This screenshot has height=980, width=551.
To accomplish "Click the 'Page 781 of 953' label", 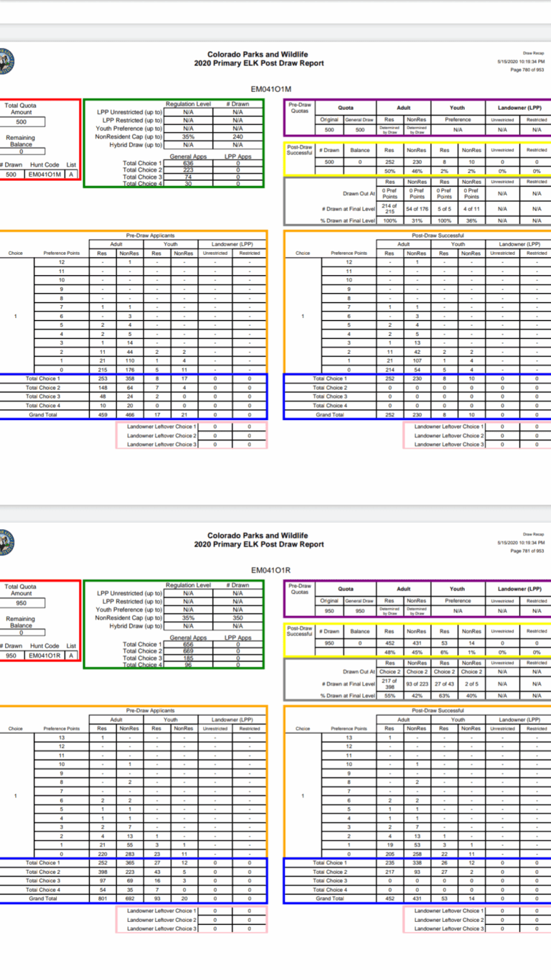I will coord(527,551).
